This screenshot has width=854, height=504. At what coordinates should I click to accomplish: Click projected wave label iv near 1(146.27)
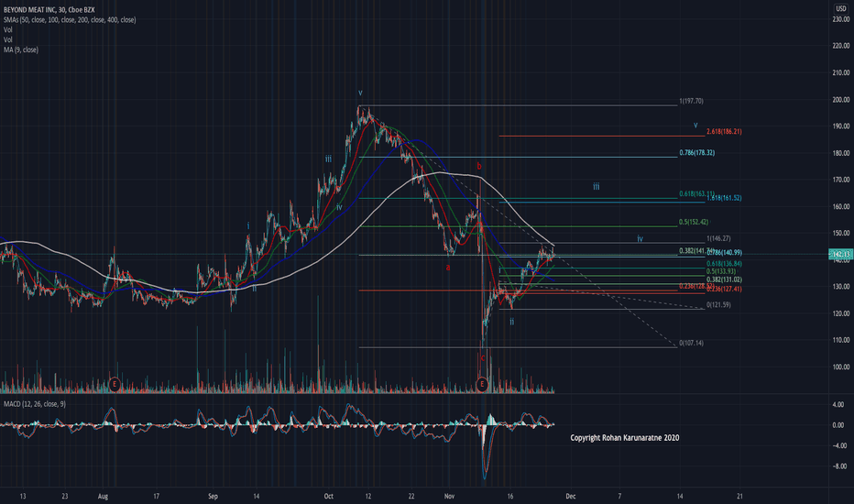pyautogui.click(x=640, y=238)
